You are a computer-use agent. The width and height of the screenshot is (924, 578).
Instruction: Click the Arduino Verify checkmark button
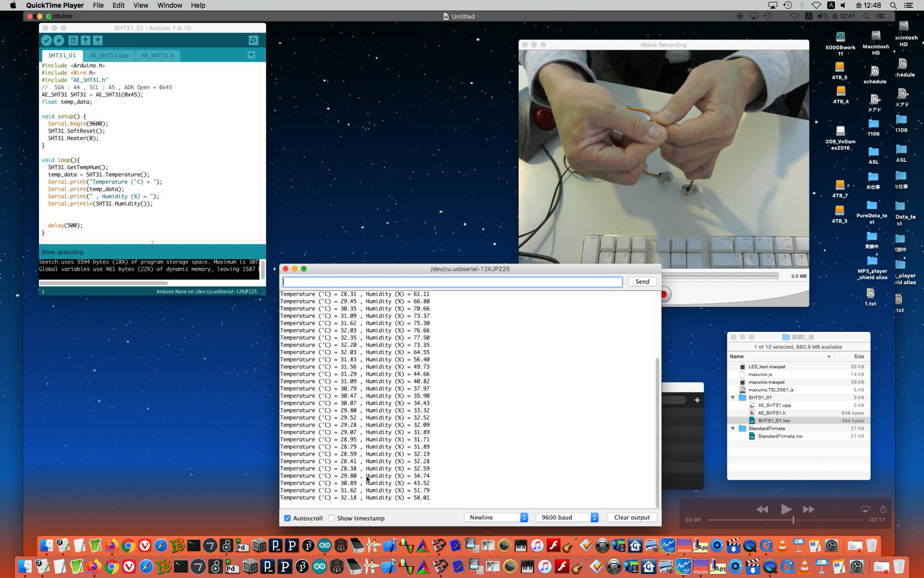point(46,41)
